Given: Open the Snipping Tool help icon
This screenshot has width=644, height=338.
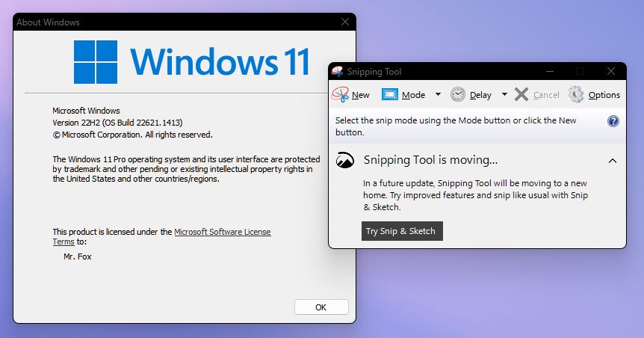Looking at the screenshot, I should click(x=613, y=121).
